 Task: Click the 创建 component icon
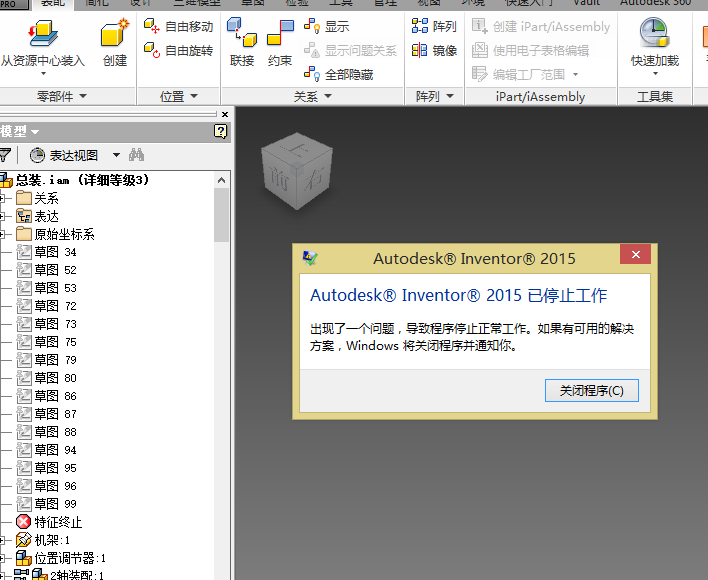(x=115, y=32)
